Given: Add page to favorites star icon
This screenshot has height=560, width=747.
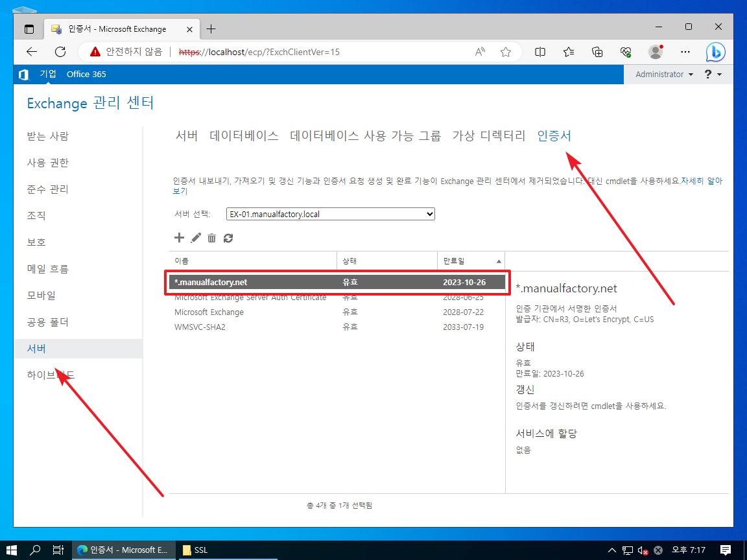Looking at the screenshot, I should [x=506, y=52].
